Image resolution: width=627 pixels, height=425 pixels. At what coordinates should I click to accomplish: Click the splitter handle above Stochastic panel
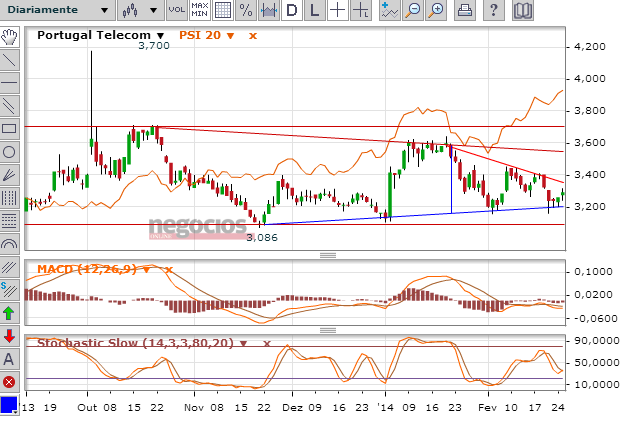pos(328,330)
